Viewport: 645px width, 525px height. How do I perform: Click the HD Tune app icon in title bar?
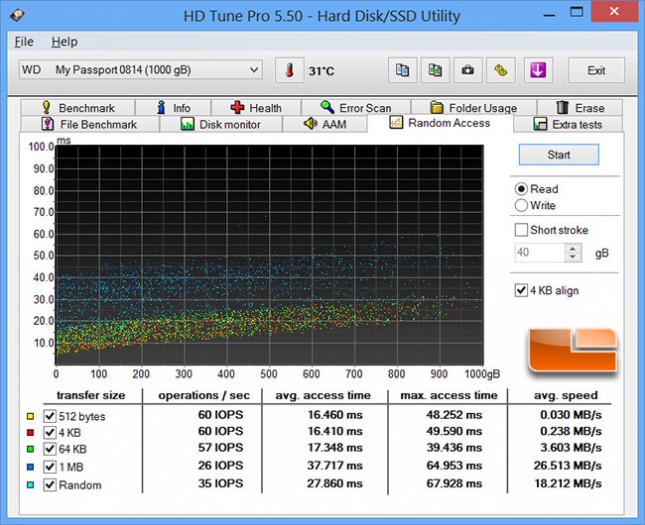(x=17, y=15)
